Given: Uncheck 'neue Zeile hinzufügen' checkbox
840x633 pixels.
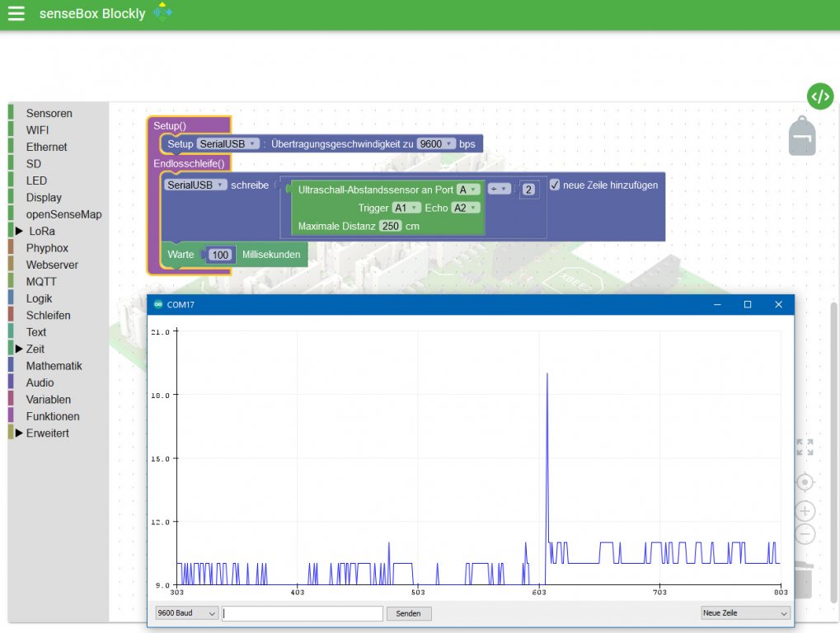Looking at the screenshot, I should click(x=555, y=185).
